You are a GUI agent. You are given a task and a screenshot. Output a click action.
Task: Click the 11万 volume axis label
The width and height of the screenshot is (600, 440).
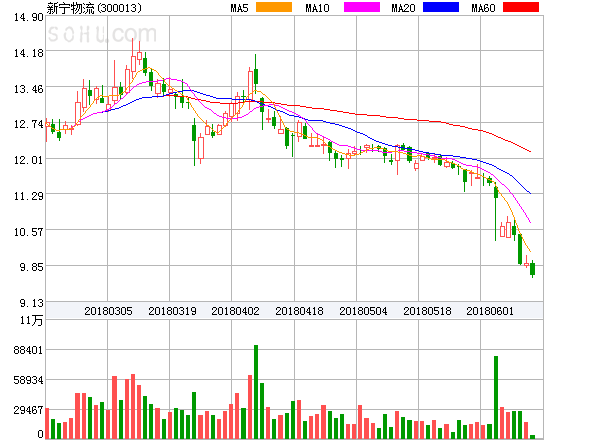coord(32,320)
